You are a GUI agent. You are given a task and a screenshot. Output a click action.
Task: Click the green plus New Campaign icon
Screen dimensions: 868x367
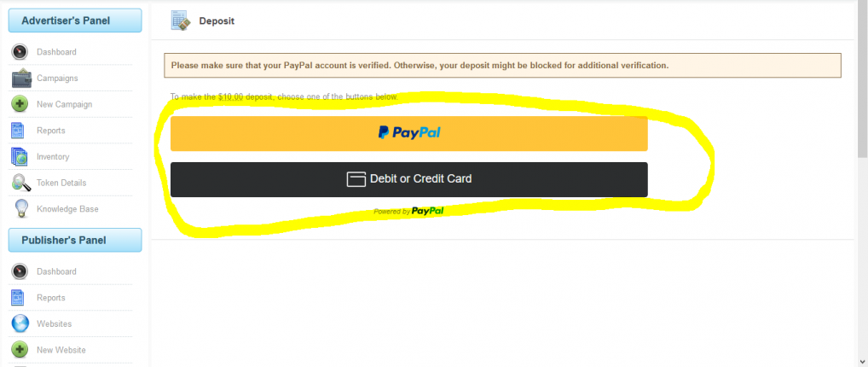(x=20, y=104)
